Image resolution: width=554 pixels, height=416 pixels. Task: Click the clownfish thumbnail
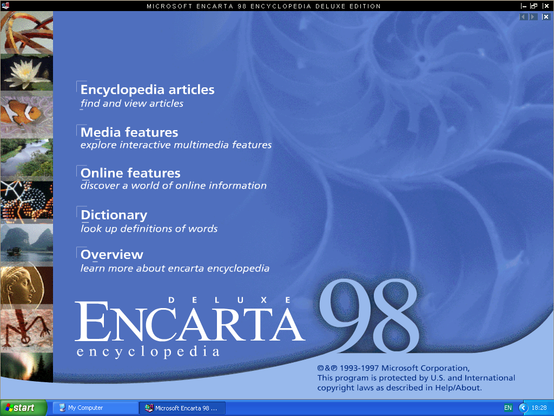(x=27, y=115)
